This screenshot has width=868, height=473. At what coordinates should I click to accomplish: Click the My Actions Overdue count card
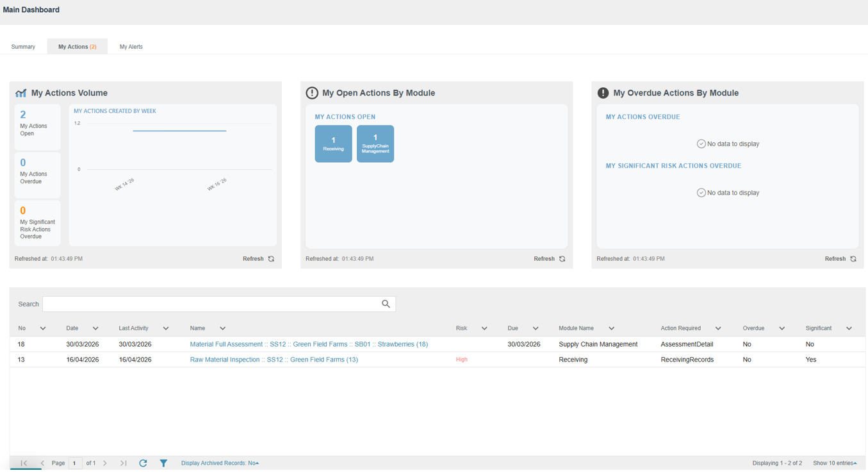click(x=38, y=175)
